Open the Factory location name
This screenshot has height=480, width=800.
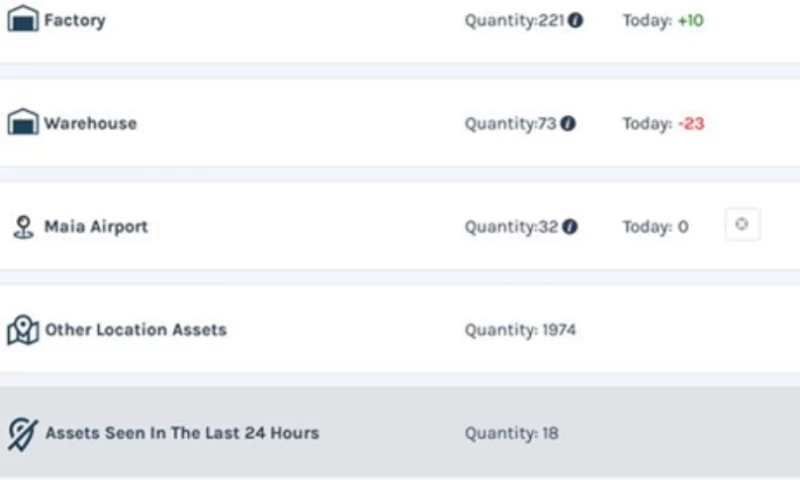pos(74,20)
